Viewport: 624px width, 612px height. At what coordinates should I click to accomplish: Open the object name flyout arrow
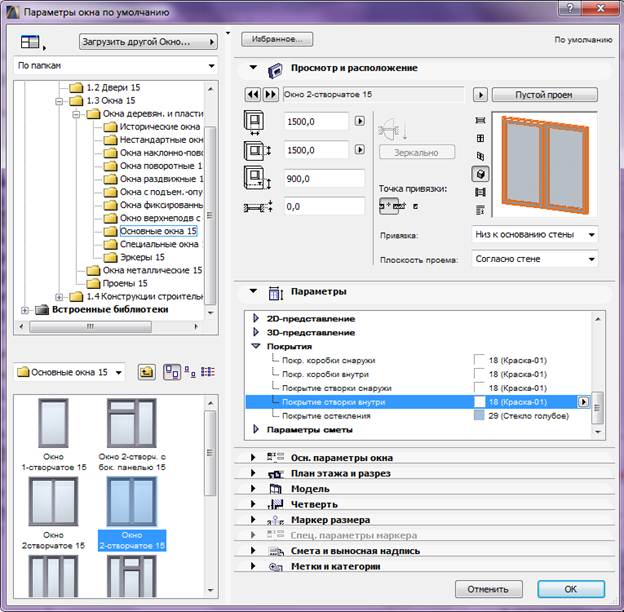pyautogui.click(x=480, y=95)
